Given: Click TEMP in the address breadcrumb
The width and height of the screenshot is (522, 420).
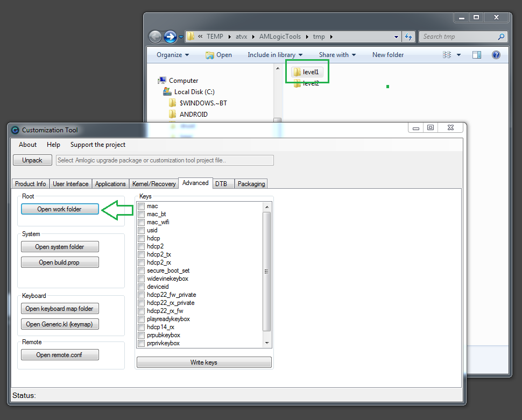Looking at the screenshot, I should point(215,37).
